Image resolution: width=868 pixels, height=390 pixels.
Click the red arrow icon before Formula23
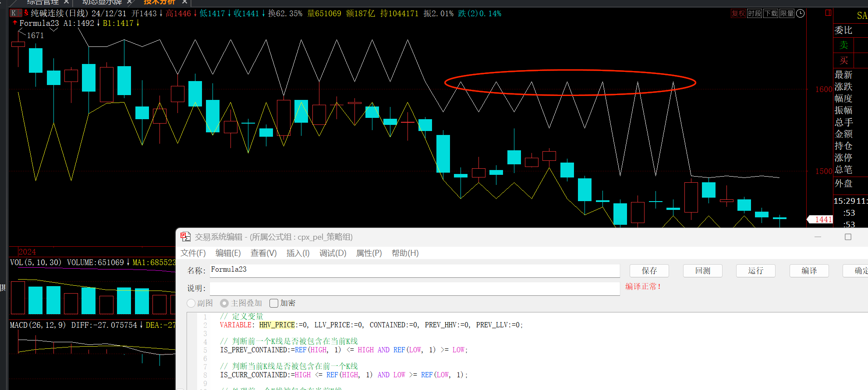click(x=15, y=22)
